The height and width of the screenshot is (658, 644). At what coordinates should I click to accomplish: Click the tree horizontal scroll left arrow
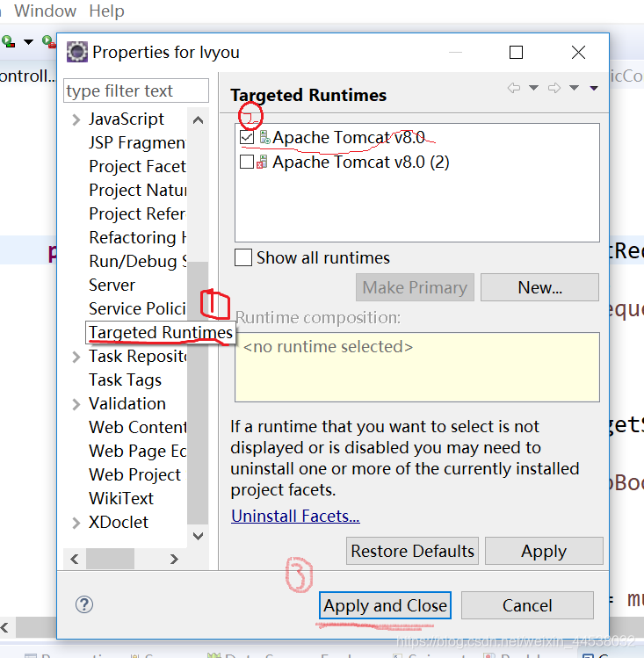click(75, 559)
